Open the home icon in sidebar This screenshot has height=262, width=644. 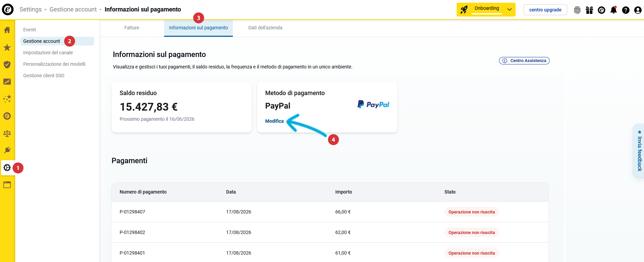7,30
